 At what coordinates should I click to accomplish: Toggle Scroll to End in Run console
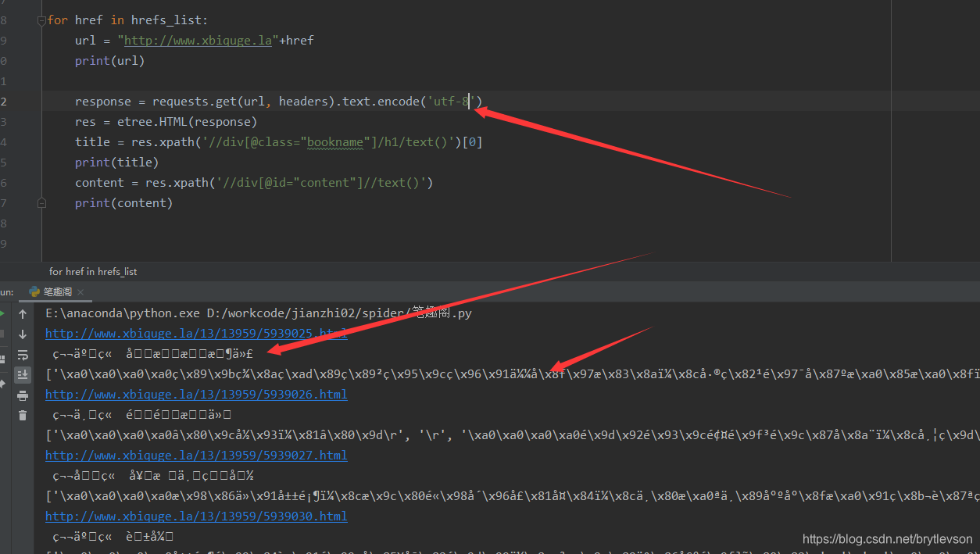(23, 375)
